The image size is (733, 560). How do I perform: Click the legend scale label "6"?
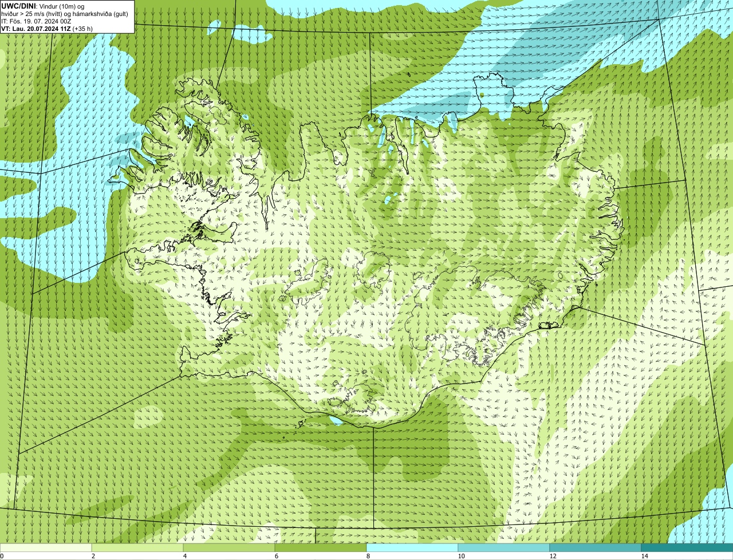pos(276,556)
